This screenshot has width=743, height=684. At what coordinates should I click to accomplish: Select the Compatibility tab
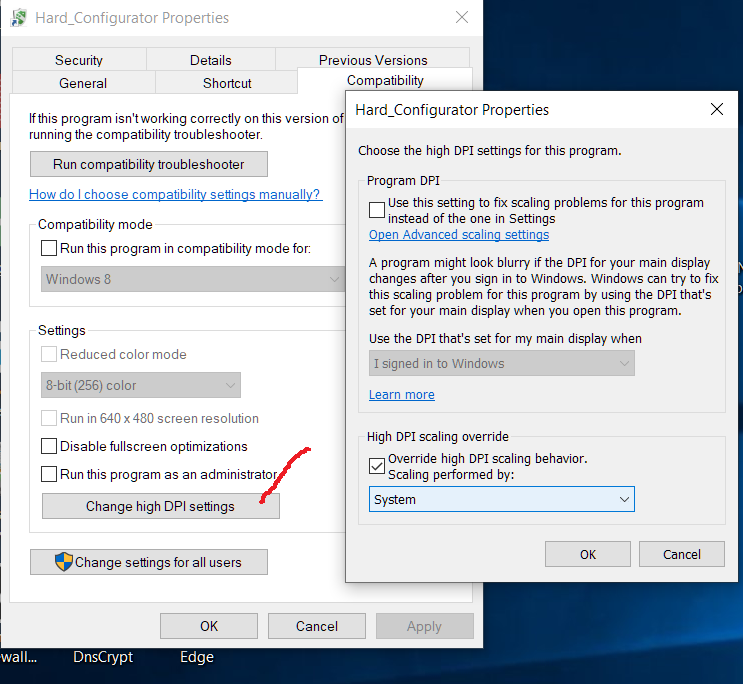[385, 81]
